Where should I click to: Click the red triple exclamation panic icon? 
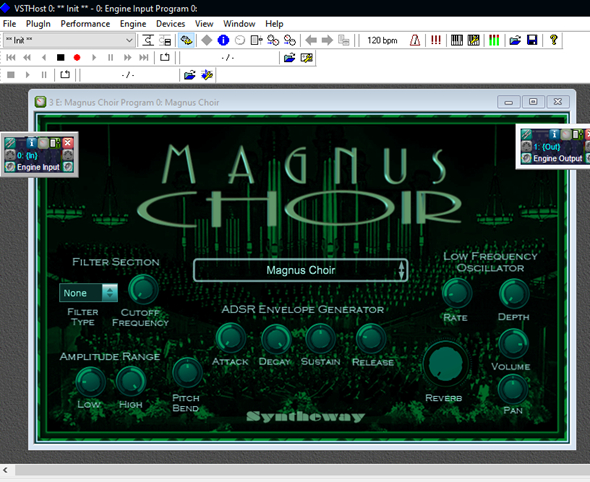coord(436,40)
